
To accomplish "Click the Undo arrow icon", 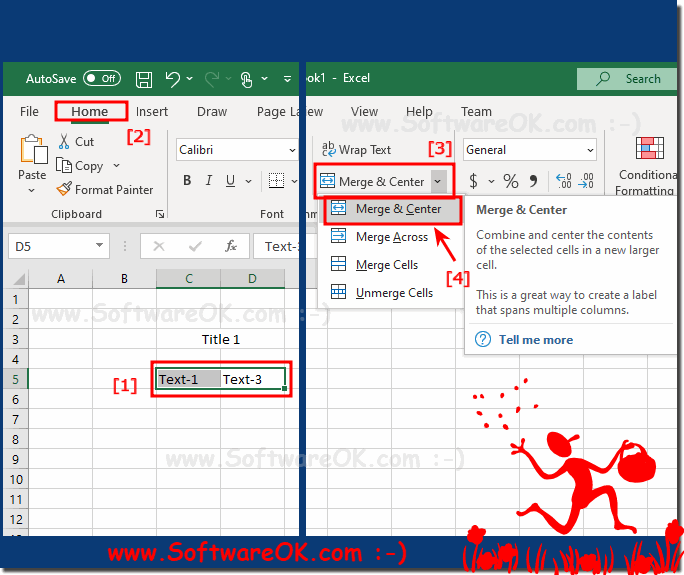I will click(173, 79).
